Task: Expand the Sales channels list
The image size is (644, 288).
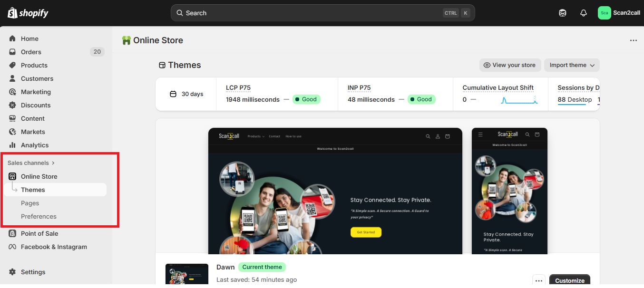Action: point(31,163)
